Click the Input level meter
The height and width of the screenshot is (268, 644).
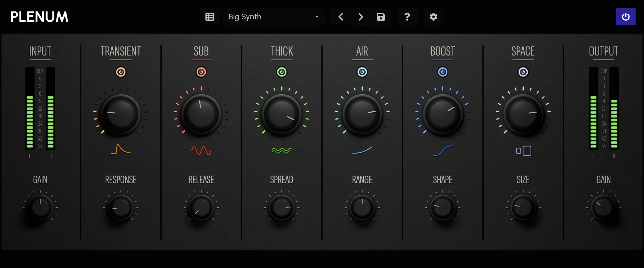(40, 108)
